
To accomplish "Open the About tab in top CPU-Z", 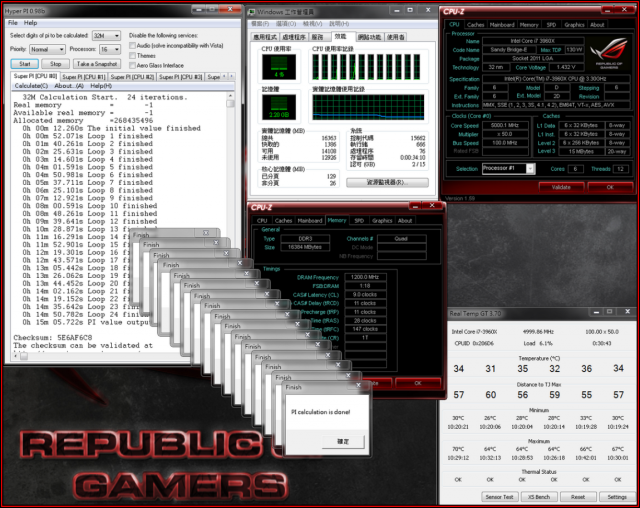I will (597, 25).
